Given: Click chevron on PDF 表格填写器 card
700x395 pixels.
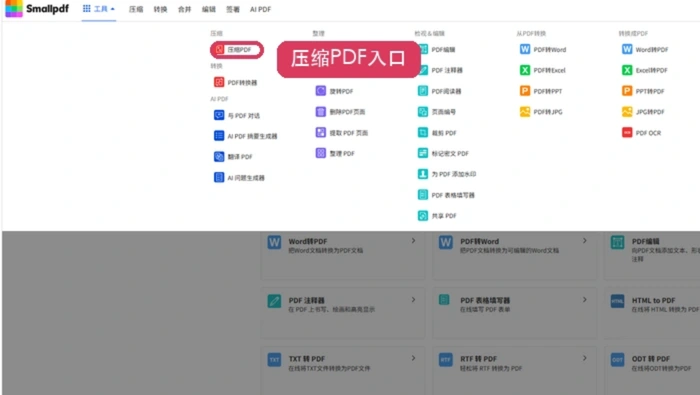Looking at the screenshot, I should point(585,299).
